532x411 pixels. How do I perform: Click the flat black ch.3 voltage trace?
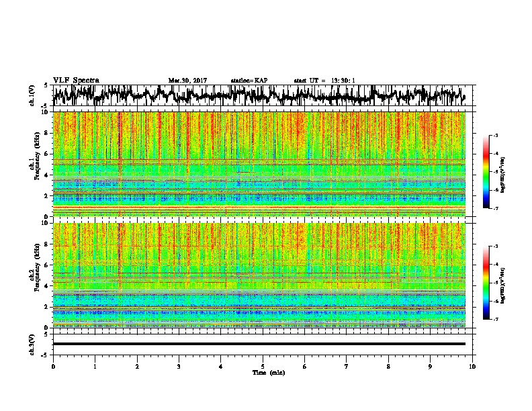click(259, 344)
